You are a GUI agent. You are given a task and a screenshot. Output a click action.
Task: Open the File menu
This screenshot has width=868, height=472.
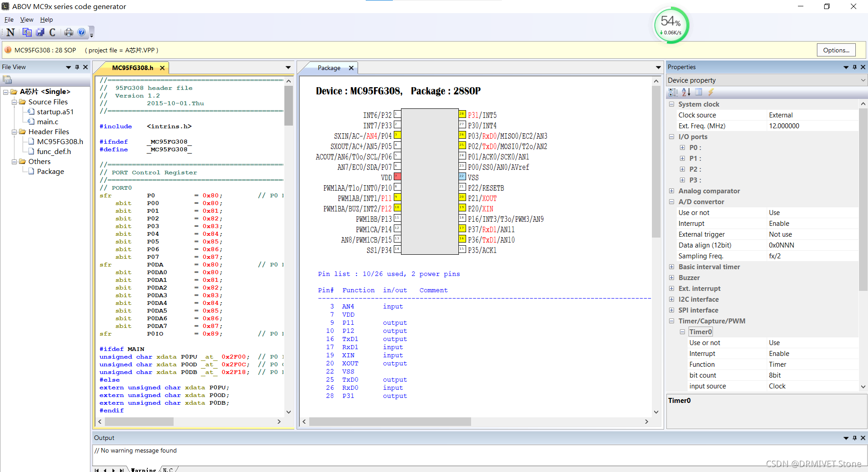coord(9,19)
